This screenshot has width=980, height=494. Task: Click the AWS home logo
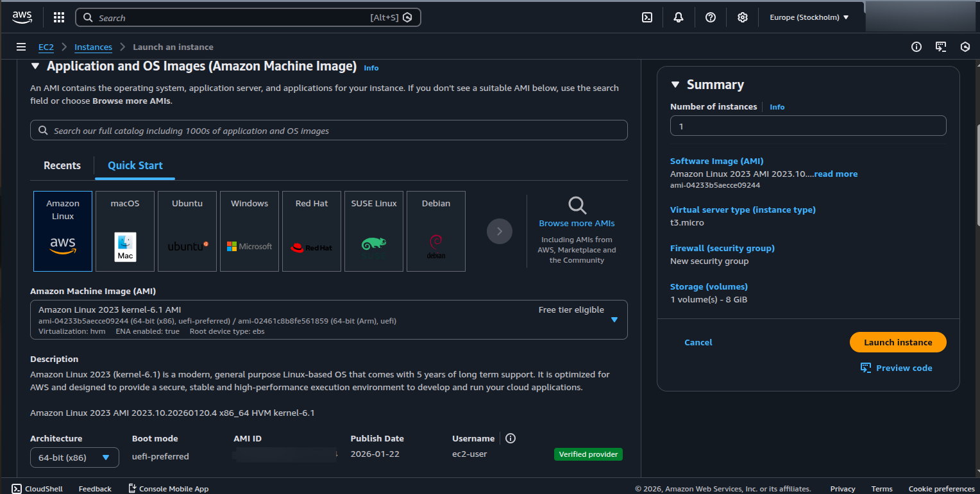click(22, 17)
